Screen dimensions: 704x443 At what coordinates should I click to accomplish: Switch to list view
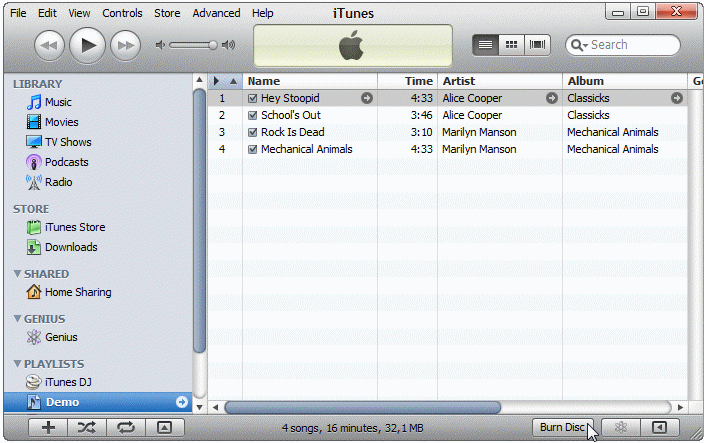[485, 45]
